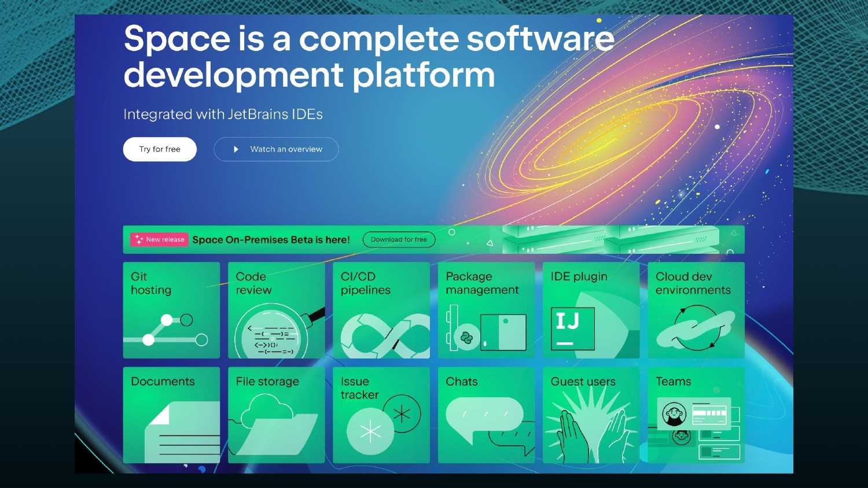
Task: Click the play triangle in Watch an overview
Action: click(x=236, y=149)
